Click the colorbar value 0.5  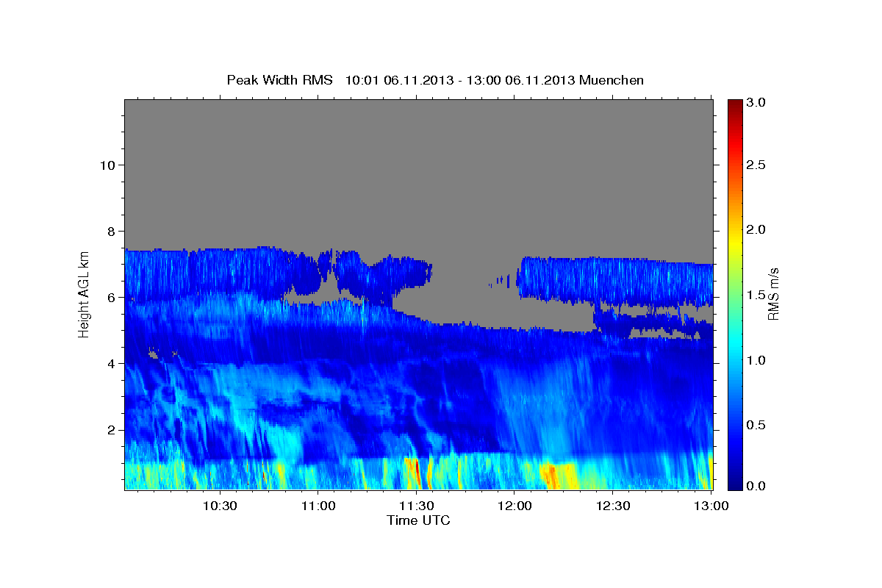tap(757, 425)
